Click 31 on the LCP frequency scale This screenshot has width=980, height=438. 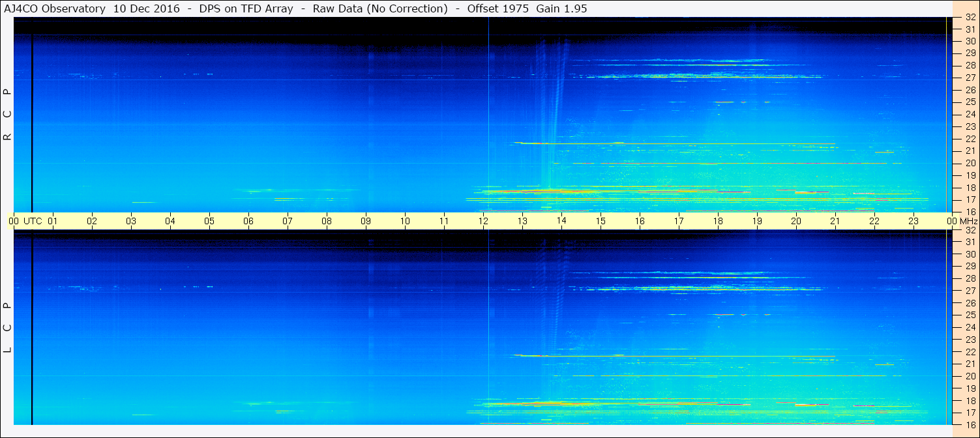(970, 242)
